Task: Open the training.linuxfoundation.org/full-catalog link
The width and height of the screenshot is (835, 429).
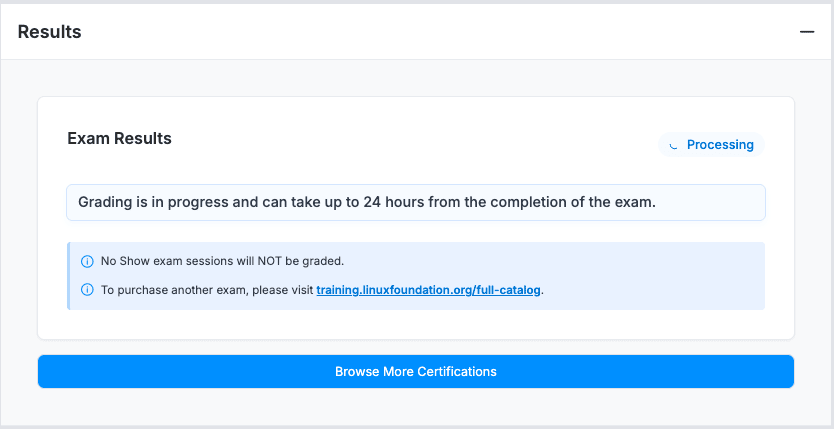Action: tap(428, 291)
